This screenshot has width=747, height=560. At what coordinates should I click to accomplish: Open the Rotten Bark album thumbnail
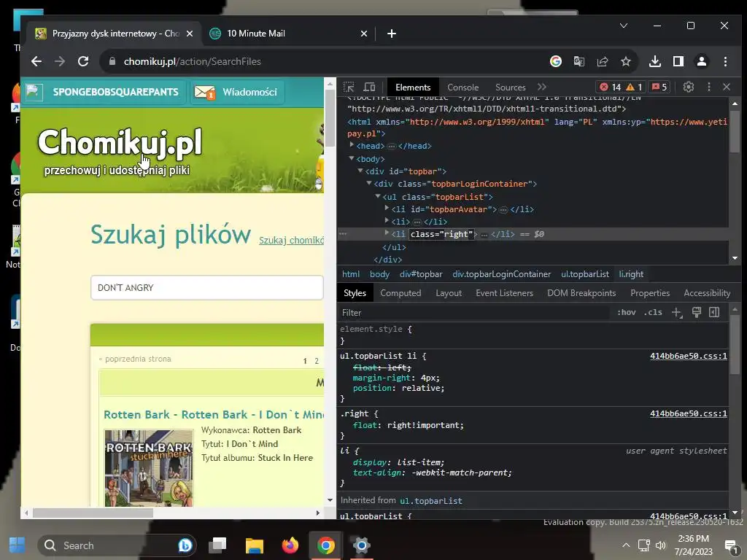[149, 467]
